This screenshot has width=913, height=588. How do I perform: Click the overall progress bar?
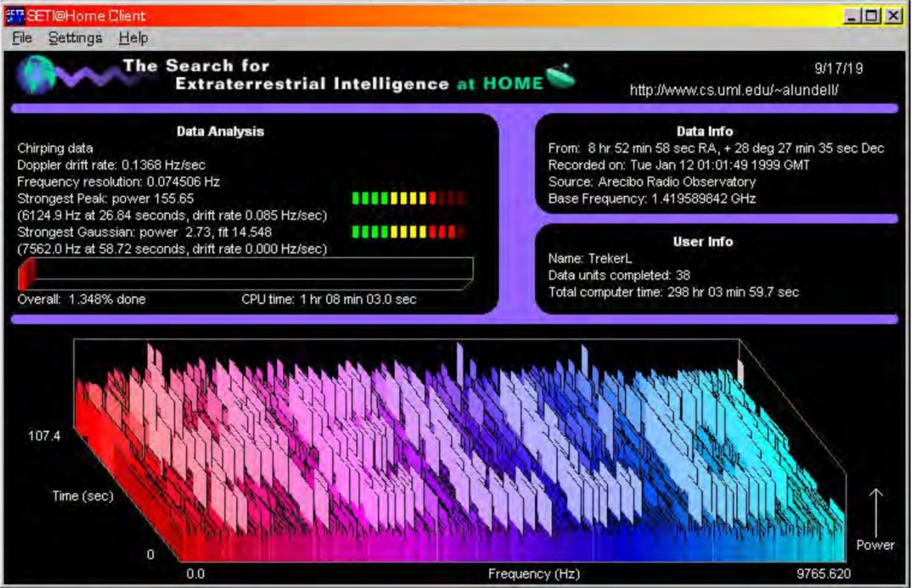(x=246, y=273)
